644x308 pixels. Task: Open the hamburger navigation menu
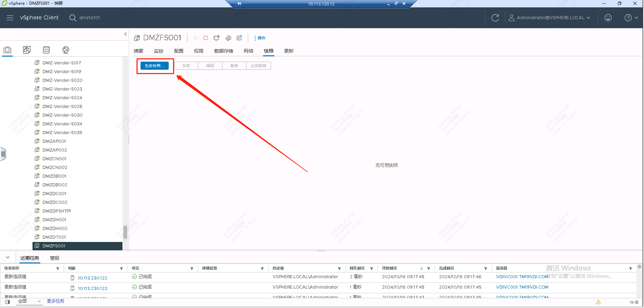pos(10,18)
